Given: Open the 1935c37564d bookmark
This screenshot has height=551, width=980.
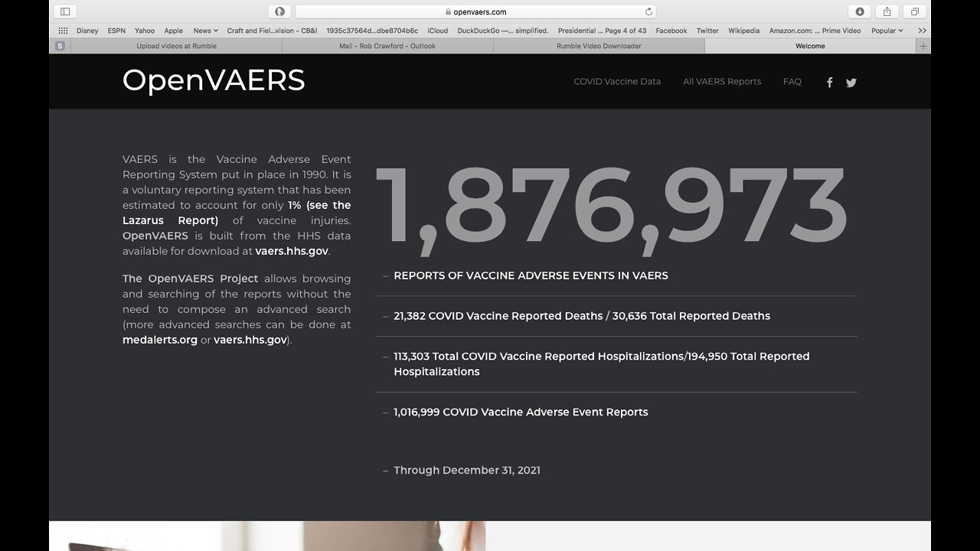Looking at the screenshot, I should pos(372,31).
